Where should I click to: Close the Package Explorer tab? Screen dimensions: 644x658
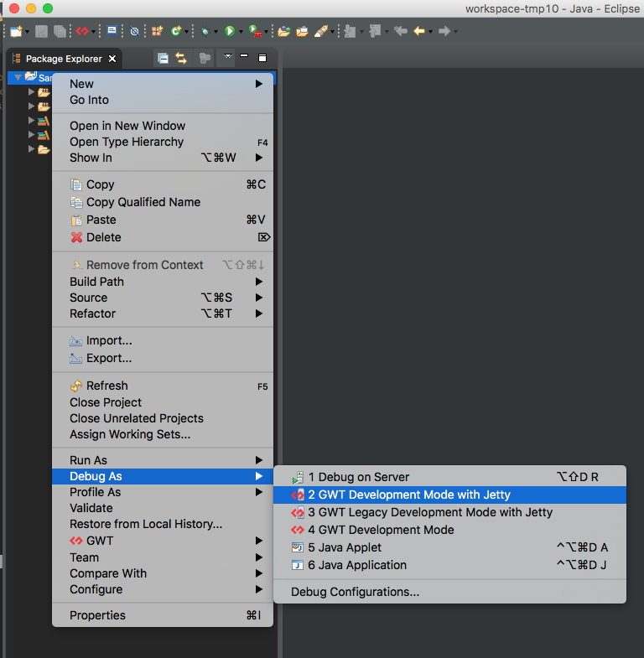[112, 59]
